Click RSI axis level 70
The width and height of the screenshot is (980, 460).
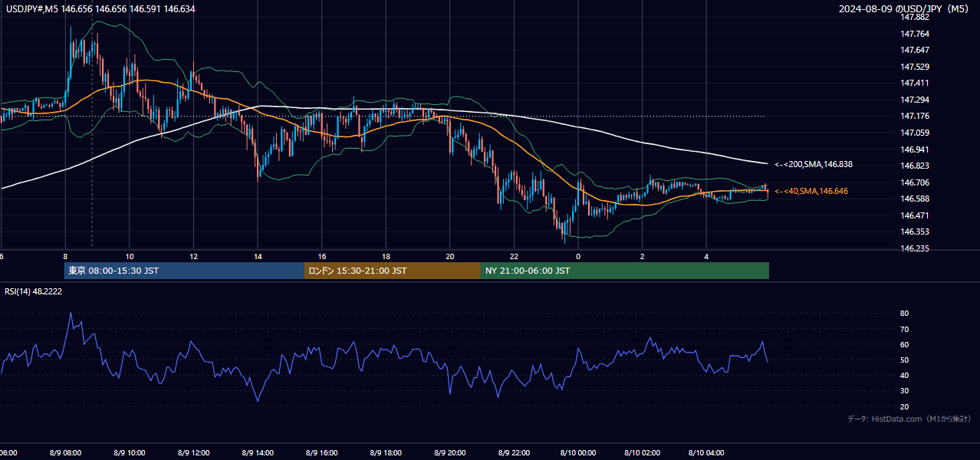point(905,329)
